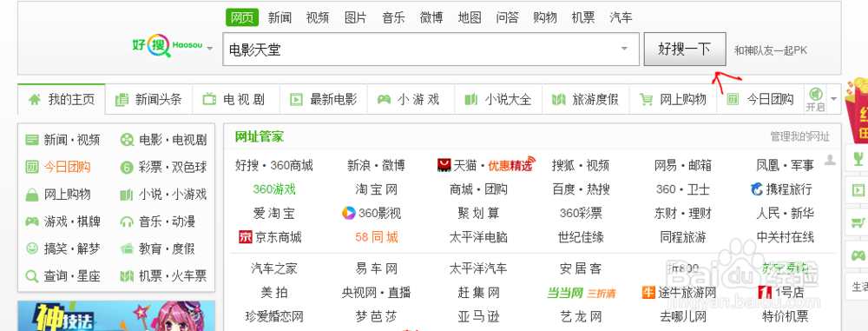Click the wine glass icon on right sidebar
Image resolution: width=868 pixels, height=331 pixels.
pyautogui.click(x=858, y=158)
